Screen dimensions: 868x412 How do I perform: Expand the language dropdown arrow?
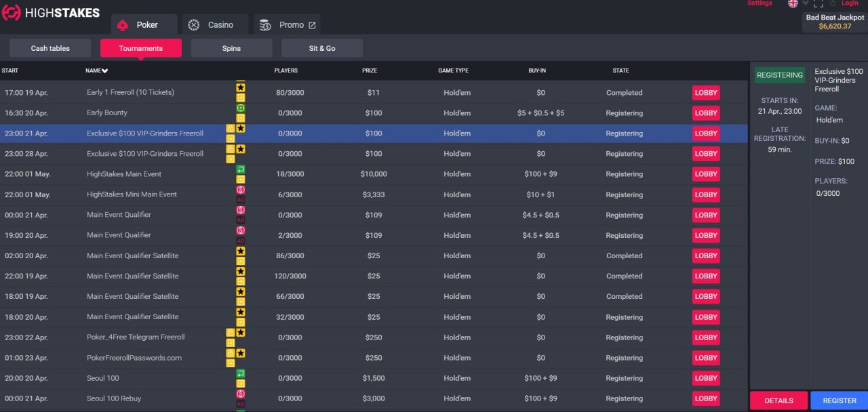pos(806,3)
